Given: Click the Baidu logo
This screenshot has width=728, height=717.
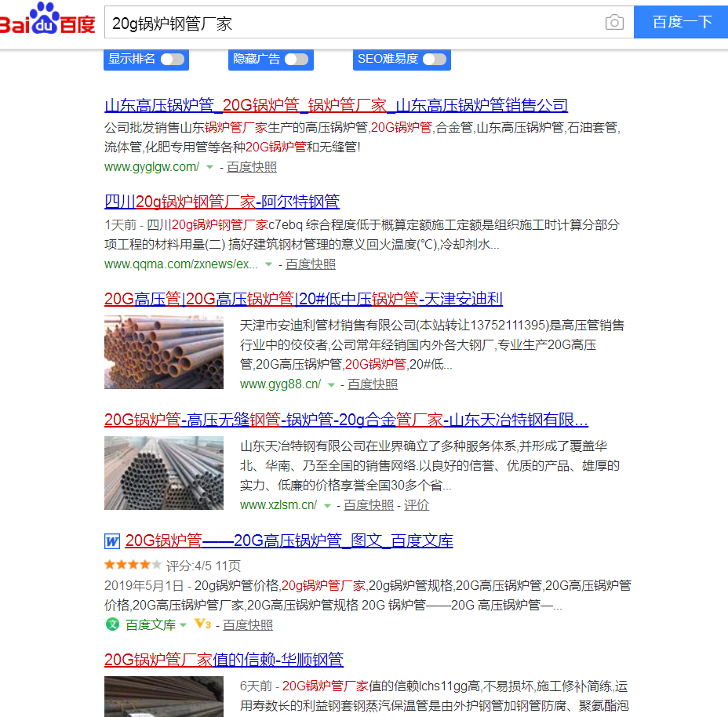Looking at the screenshot, I should [47, 20].
